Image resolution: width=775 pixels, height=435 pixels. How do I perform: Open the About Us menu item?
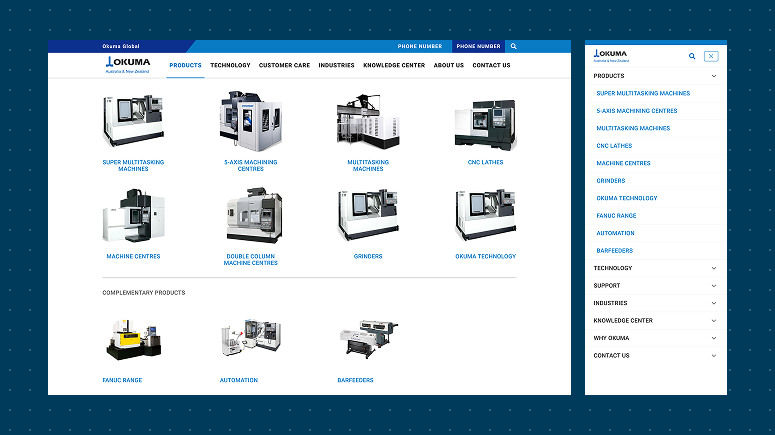coord(448,65)
